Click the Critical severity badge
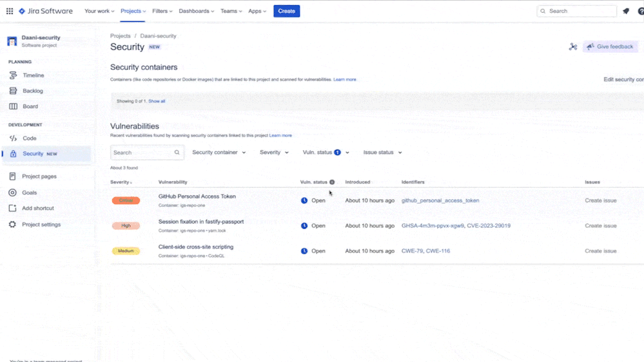Image resolution: width=644 pixels, height=362 pixels. 126,201
